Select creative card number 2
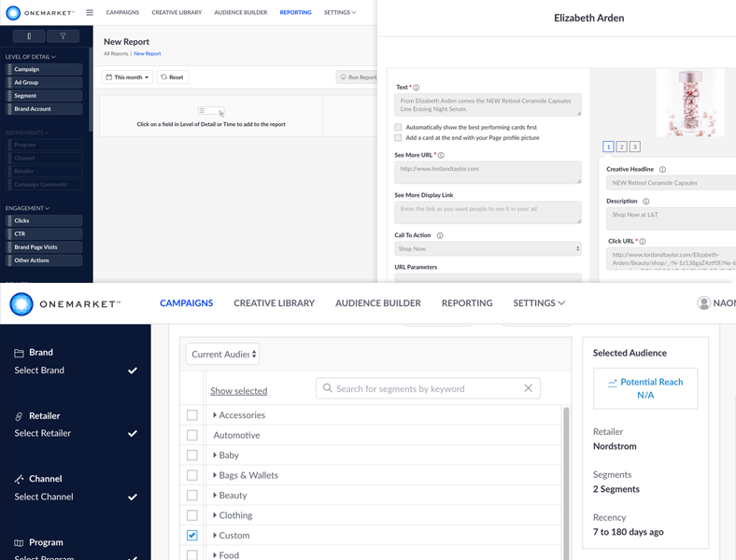This screenshot has width=736, height=560. click(621, 147)
